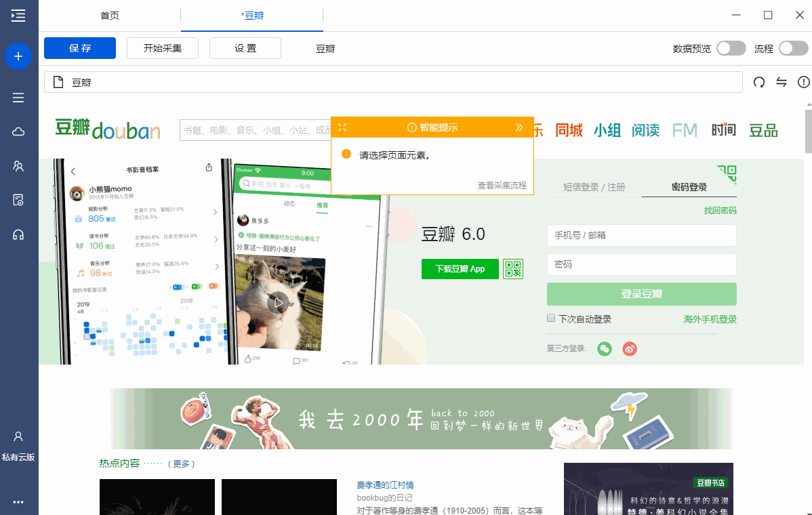812x515 pixels.
Task: Expand 音乐分析 row chevron in phone mockup
Action: pyautogui.click(x=217, y=266)
